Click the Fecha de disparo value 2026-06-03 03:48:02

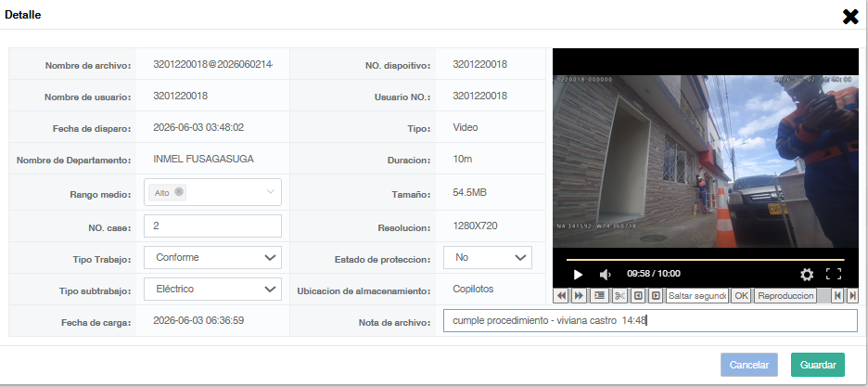click(198, 127)
